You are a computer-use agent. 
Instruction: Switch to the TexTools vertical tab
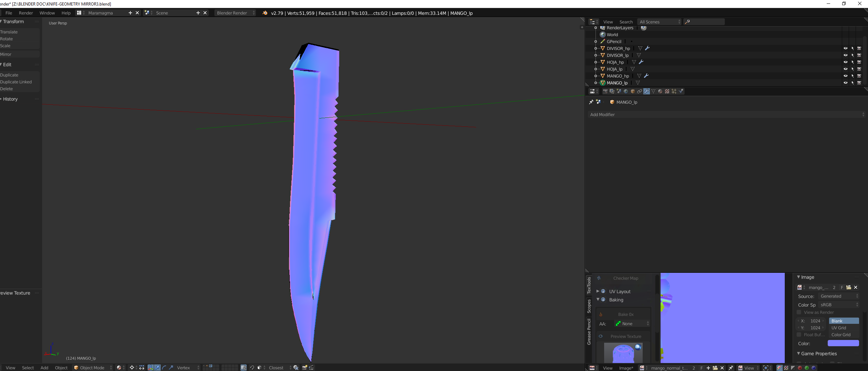pyautogui.click(x=589, y=285)
